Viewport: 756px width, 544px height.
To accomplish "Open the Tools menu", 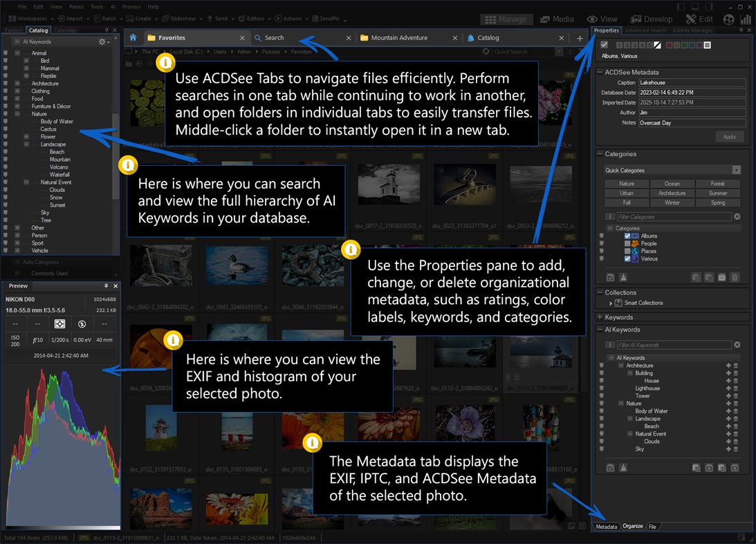I will [96, 6].
